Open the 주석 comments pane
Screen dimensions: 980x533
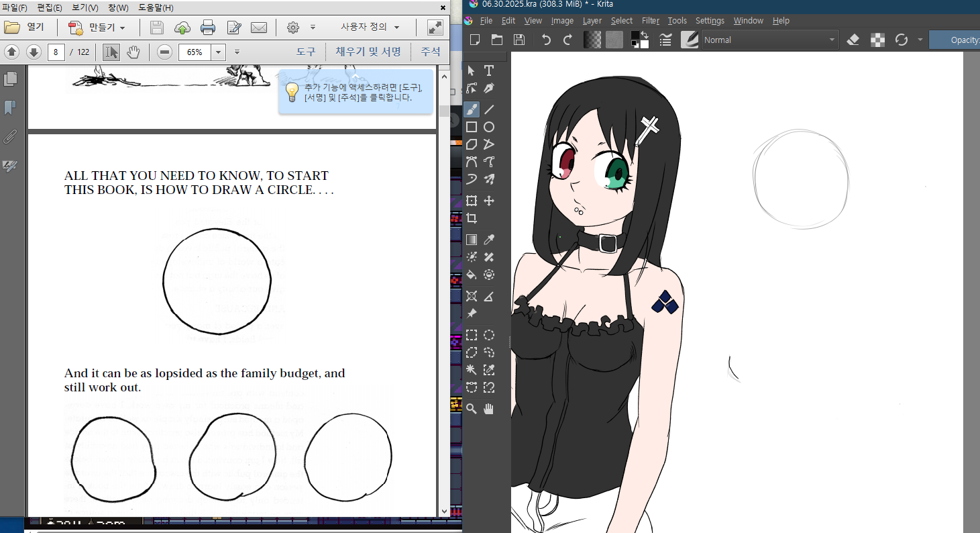(x=431, y=52)
